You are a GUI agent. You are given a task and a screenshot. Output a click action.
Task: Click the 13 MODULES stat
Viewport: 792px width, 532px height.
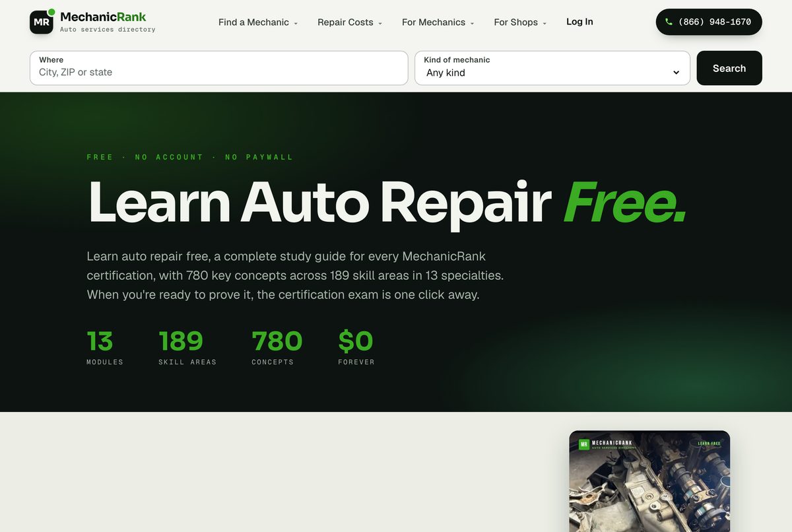click(105, 348)
